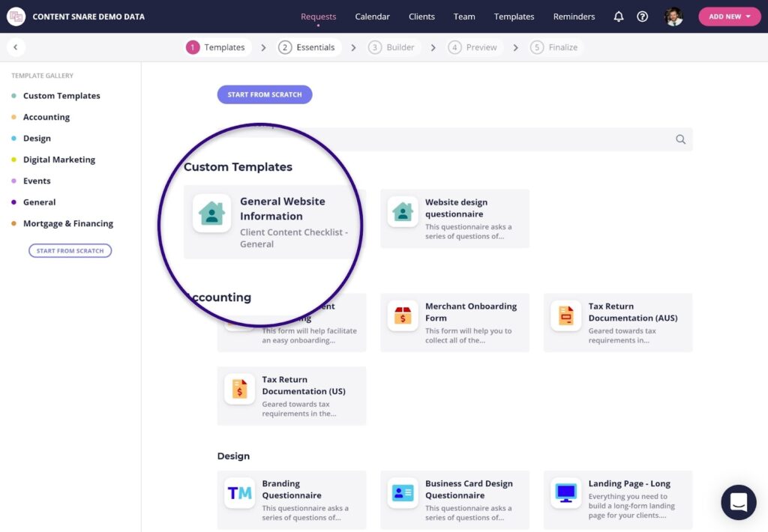Click the Tax Return Documentation (US) icon
Viewport: 768px width, 532px height.
[239, 389]
